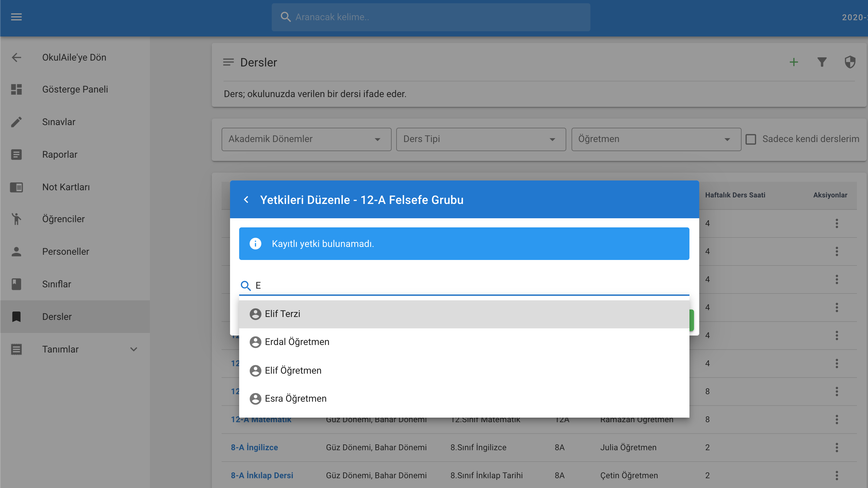Click the Aksiyonlar column header
The height and width of the screenshot is (488, 868).
(830, 195)
